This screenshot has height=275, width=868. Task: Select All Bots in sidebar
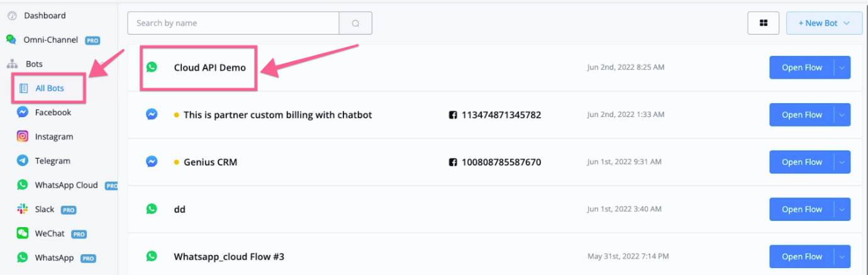(49, 88)
